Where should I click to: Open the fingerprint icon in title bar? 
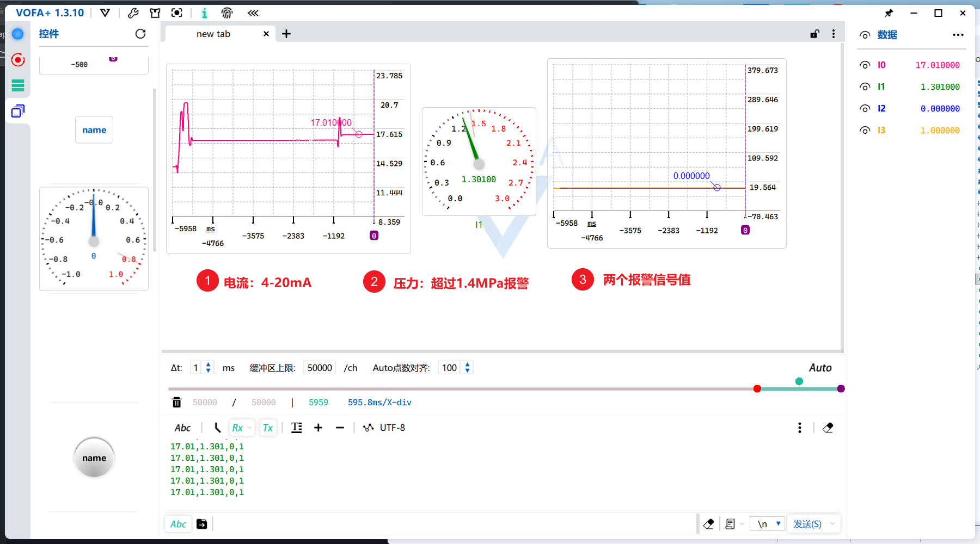pyautogui.click(x=227, y=13)
